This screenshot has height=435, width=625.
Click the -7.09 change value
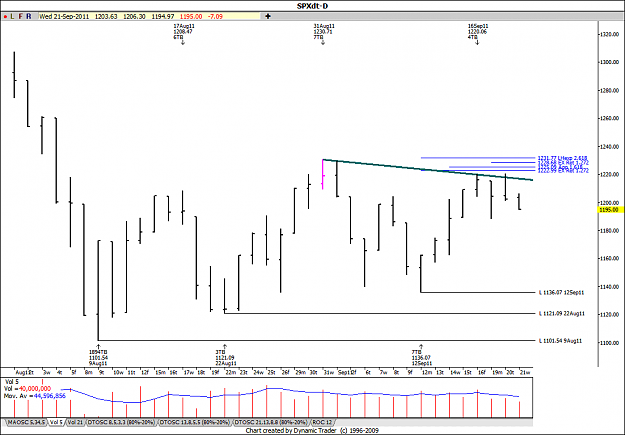pyautogui.click(x=216, y=17)
